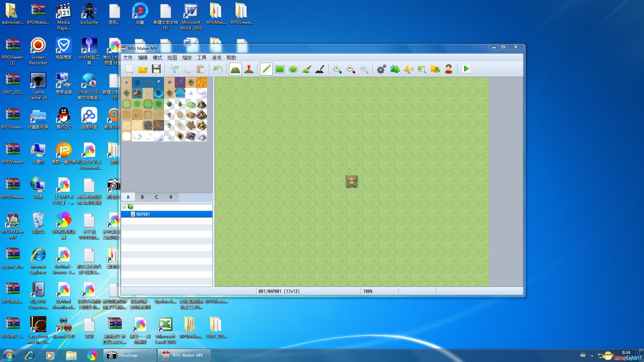Select the Pencil drawing tool
Screen dimensions: 644x362
click(x=266, y=69)
